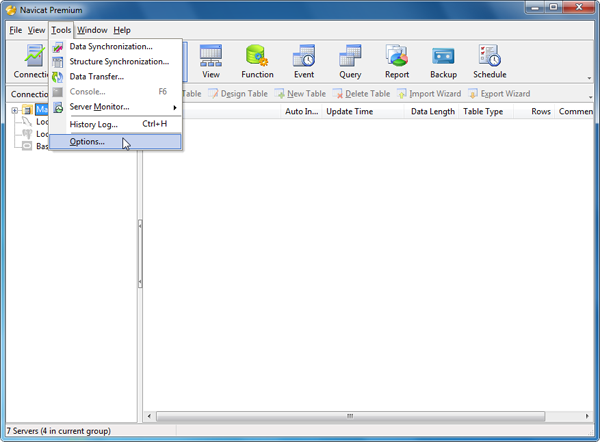Launch the Import Wizard
This screenshot has height=442, width=600.
pyautogui.click(x=429, y=93)
